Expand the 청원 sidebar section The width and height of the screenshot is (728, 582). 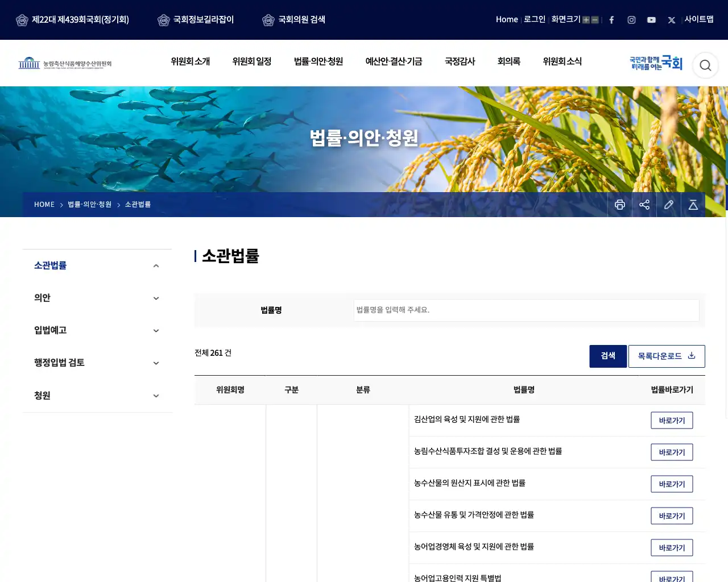tap(97, 396)
